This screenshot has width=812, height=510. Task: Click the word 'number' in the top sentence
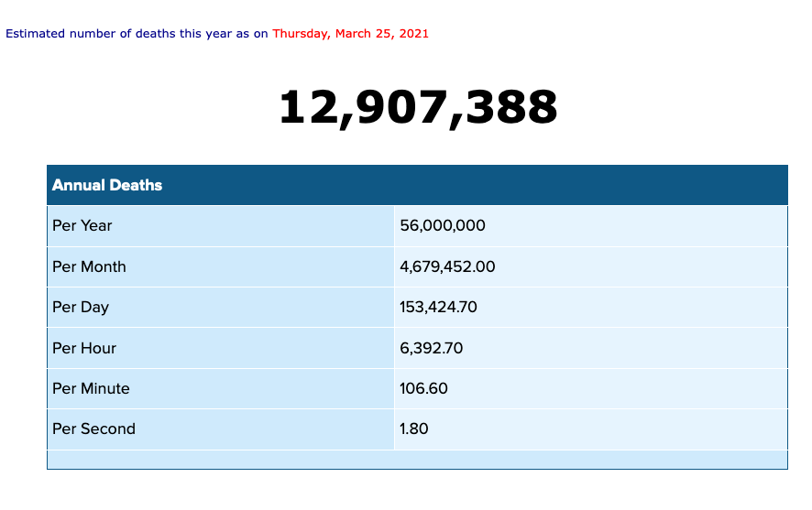coord(94,34)
